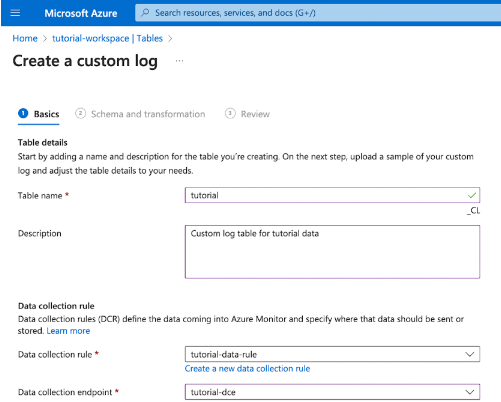The width and height of the screenshot is (501, 402).
Task: Open the hamburger portal menu
Action: pyautogui.click(x=15, y=13)
